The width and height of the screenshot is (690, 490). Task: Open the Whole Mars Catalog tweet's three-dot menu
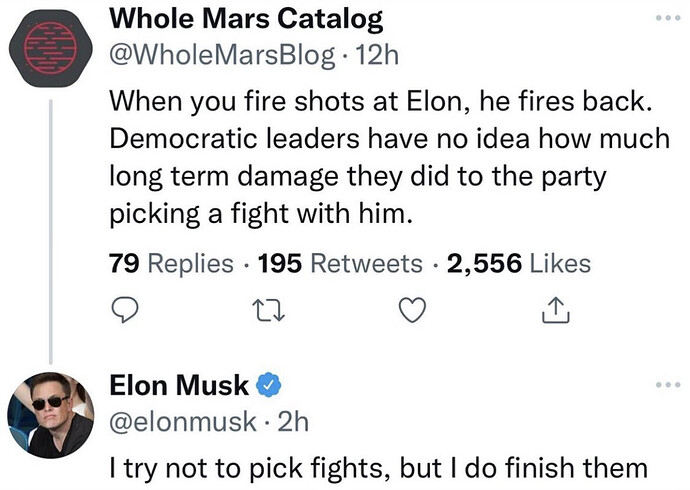click(668, 18)
